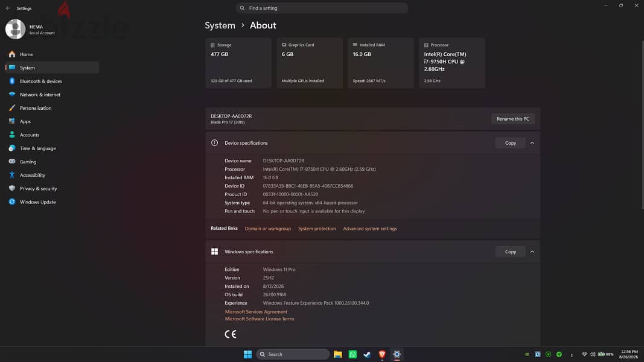Click the Windows specifications logo icon

pyautogui.click(x=214, y=252)
